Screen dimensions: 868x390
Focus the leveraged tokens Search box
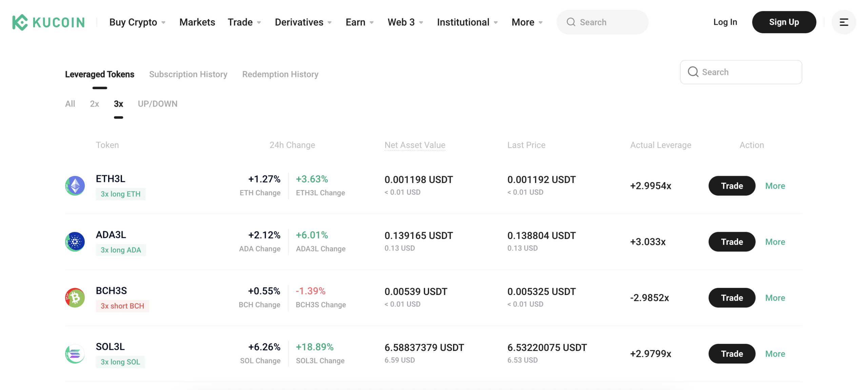(741, 72)
